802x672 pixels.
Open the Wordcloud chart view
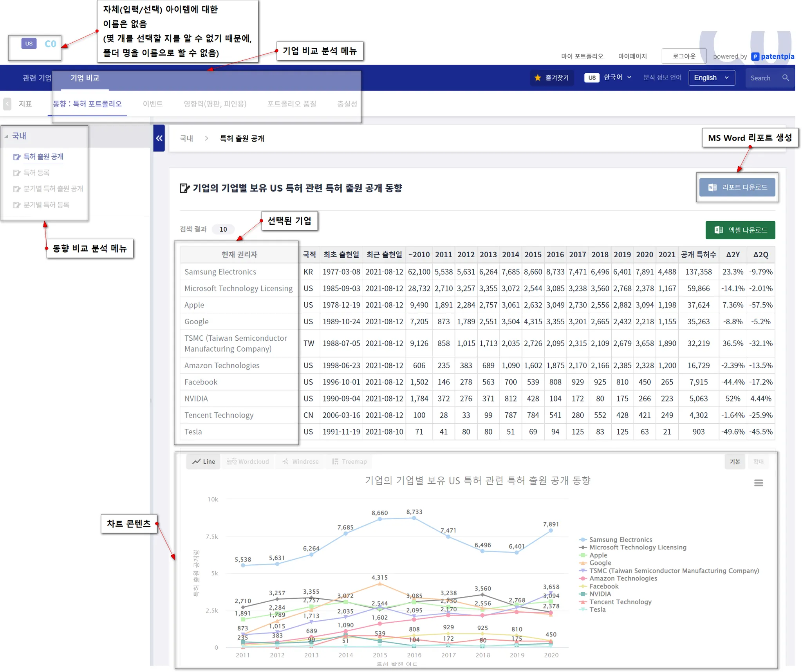pyautogui.click(x=248, y=462)
